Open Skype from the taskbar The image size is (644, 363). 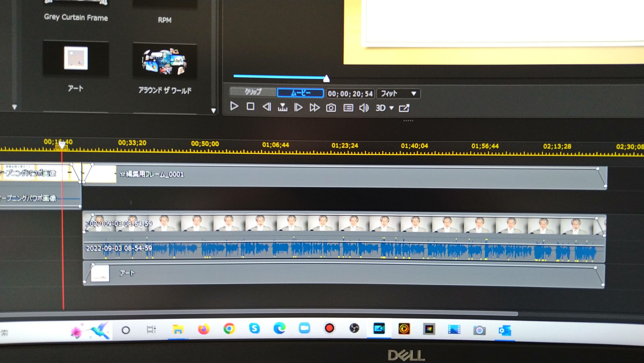coord(254,328)
